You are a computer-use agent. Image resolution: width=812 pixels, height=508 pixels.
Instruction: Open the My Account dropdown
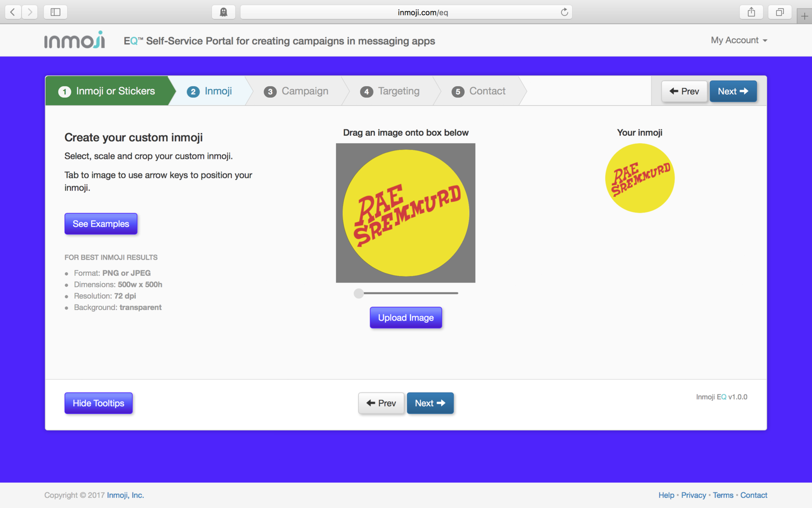pos(739,40)
